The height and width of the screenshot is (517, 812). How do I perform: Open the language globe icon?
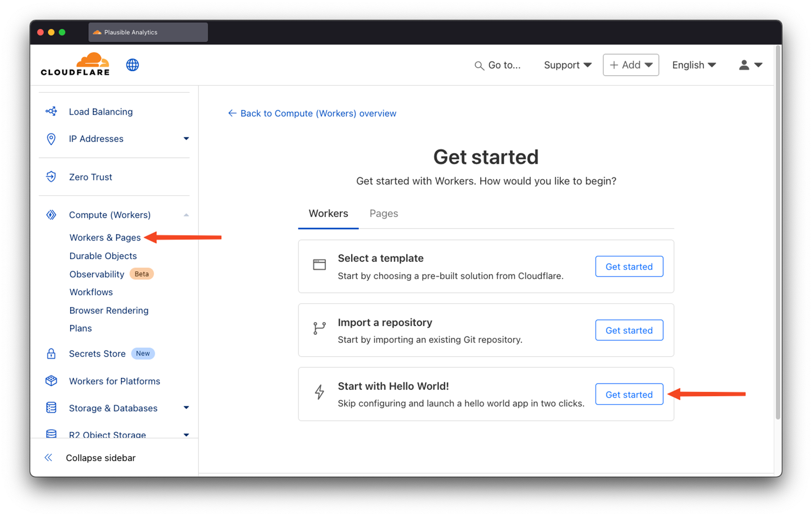tap(132, 64)
